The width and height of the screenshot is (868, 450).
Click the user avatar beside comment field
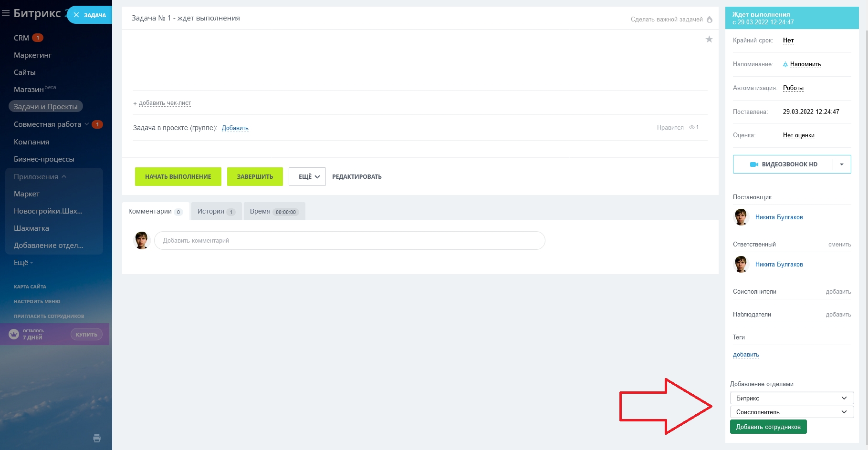(142, 240)
